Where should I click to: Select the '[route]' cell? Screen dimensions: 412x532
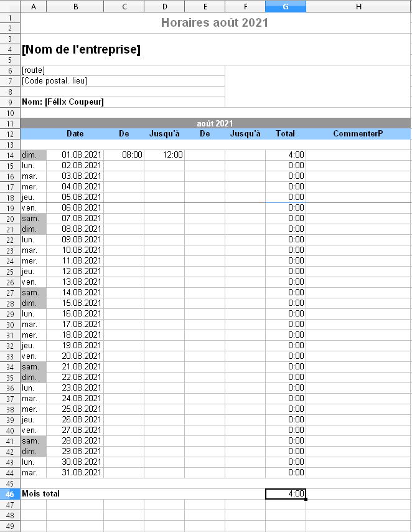point(123,70)
